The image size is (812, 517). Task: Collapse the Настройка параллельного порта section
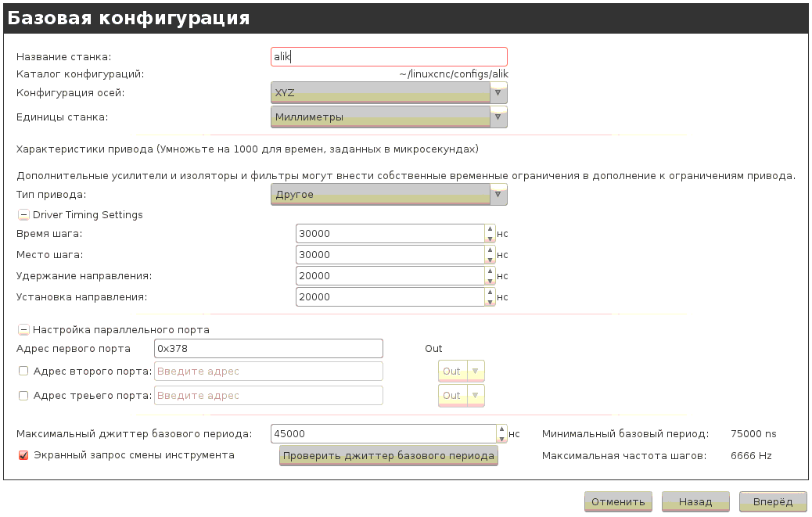pos(23,329)
